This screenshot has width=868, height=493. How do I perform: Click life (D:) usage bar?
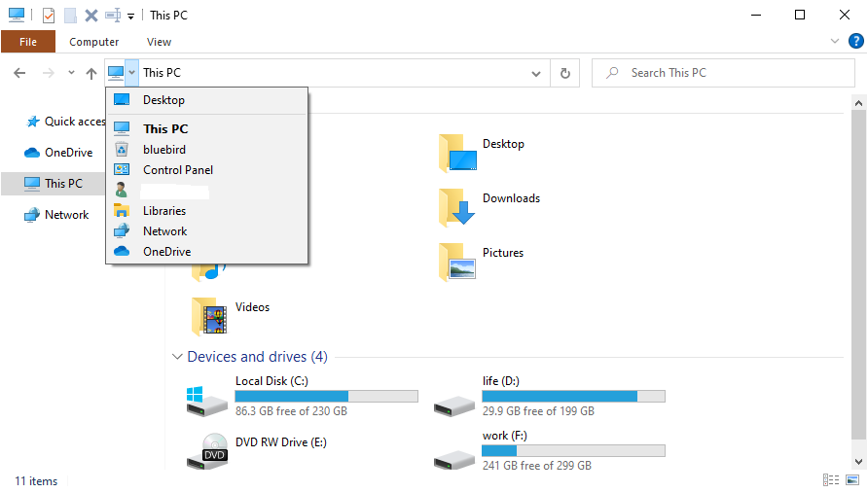pyautogui.click(x=573, y=396)
